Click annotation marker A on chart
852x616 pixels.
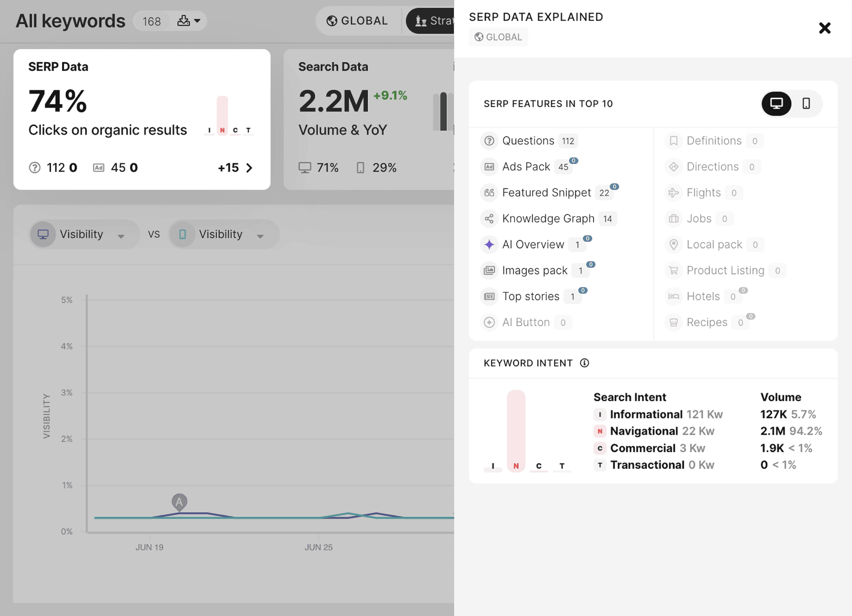pos(179,502)
